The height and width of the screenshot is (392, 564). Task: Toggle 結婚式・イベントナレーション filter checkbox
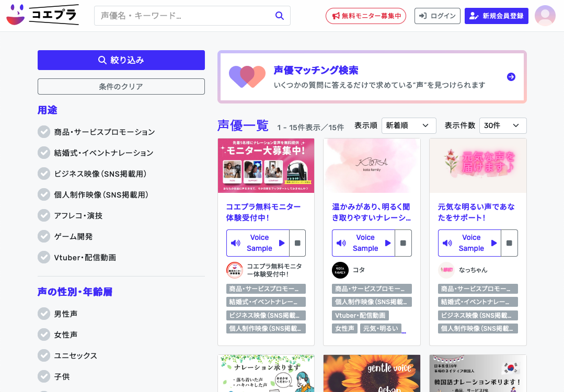(x=44, y=153)
